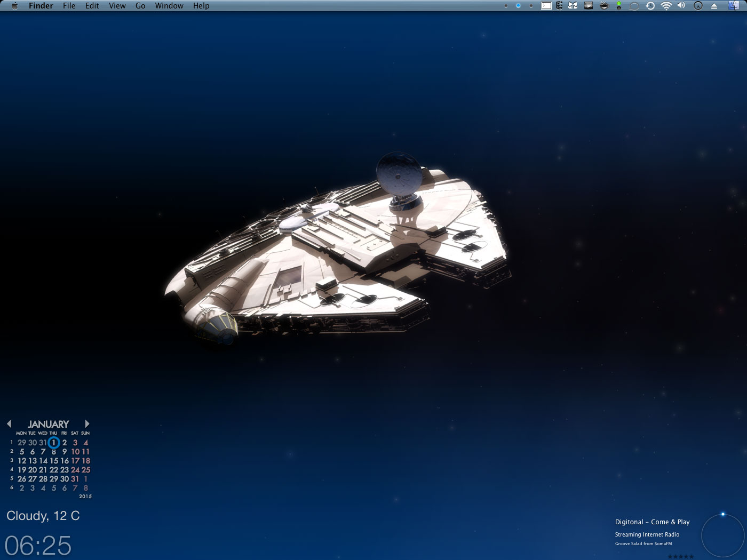Click the eject menu bar icon
The image size is (747, 560).
pyautogui.click(x=714, y=6)
